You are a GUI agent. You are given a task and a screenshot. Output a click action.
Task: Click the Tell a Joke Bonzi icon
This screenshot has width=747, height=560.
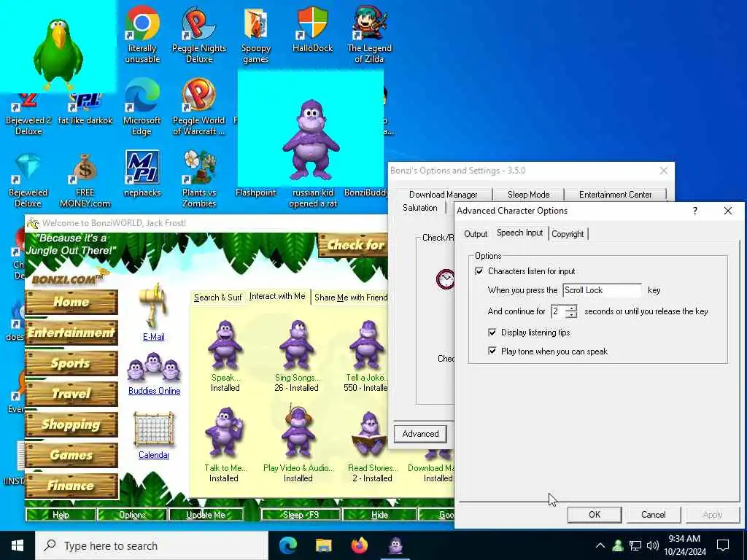pos(366,345)
